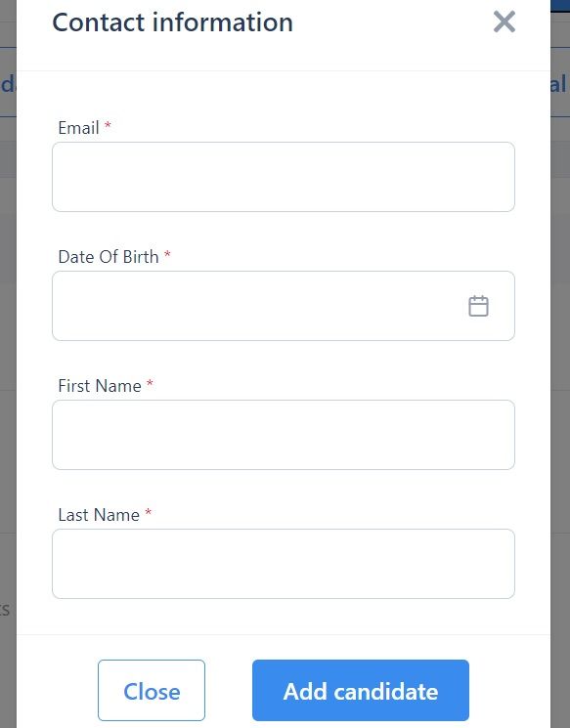This screenshot has width=570, height=728.
Task: Activate the Last Name input box
Action: (284, 564)
